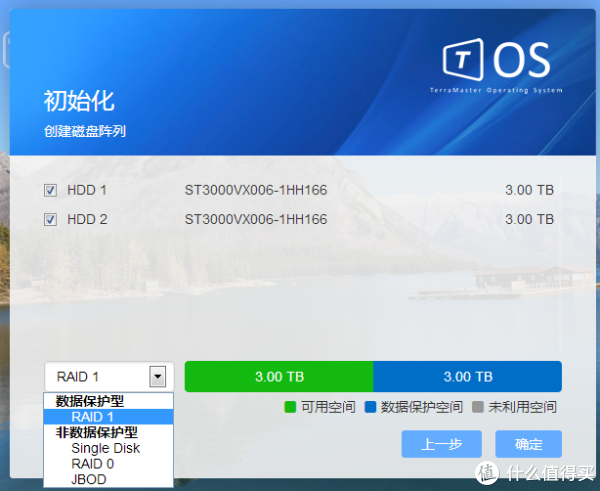Click the 3.00 TB capacity of HDD 2

click(x=529, y=219)
